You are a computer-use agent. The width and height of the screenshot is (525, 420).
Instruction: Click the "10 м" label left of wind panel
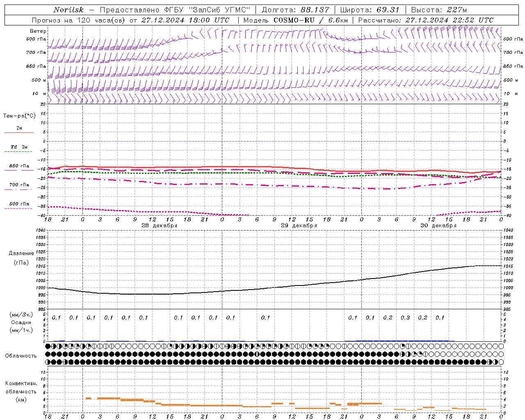click(39, 94)
